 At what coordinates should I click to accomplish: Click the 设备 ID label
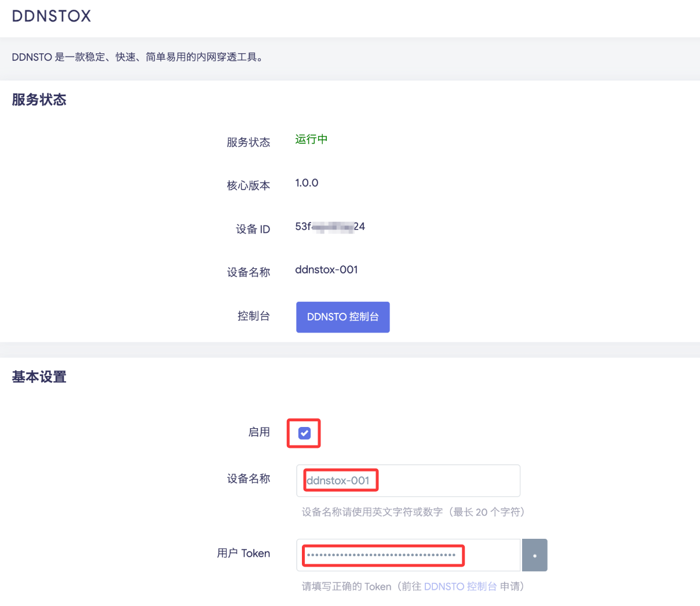(x=253, y=229)
